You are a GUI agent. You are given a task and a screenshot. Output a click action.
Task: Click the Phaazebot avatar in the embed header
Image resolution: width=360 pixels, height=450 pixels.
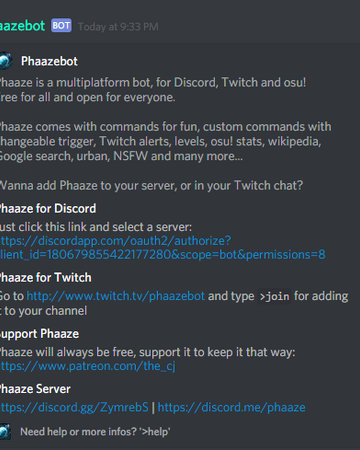point(6,61)
